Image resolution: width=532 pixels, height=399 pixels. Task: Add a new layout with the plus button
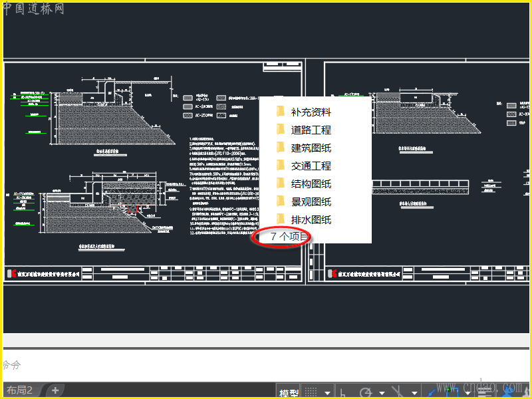55,390
